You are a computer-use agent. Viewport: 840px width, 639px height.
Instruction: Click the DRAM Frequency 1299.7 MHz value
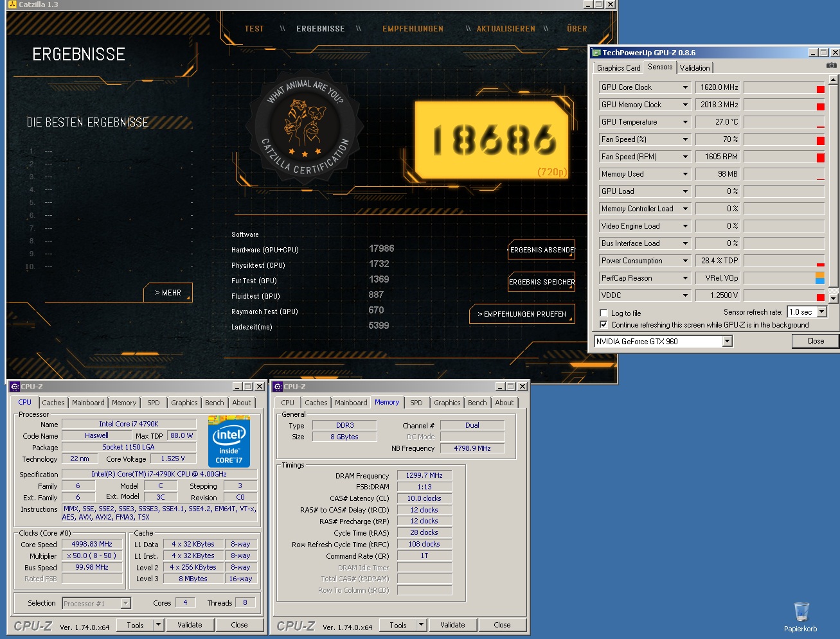point(424,475)
